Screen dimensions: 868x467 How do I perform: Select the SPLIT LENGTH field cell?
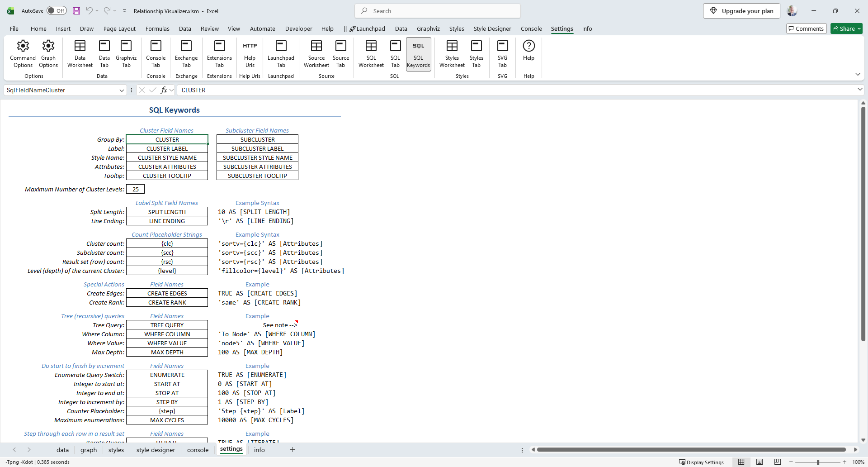click(x=167, y=212)
